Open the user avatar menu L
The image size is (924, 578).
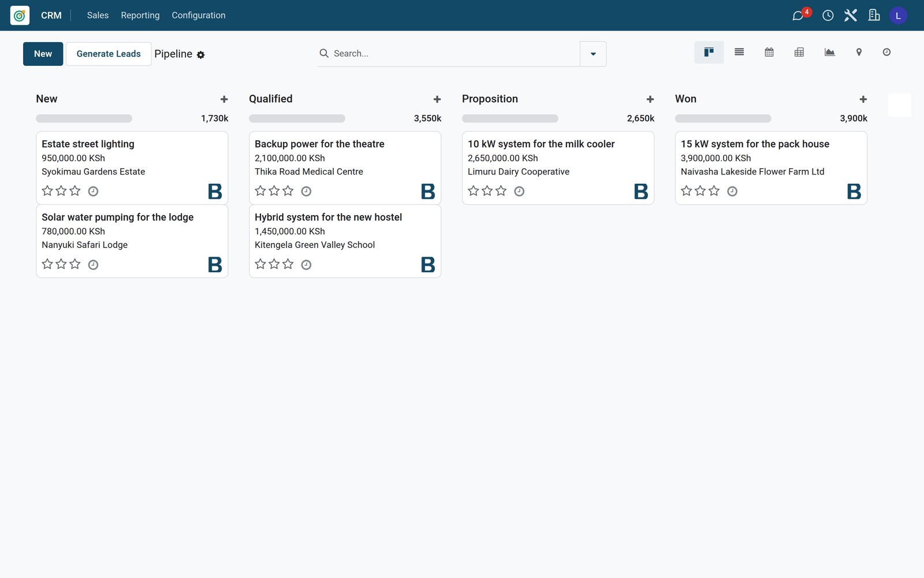pos(898,16)
